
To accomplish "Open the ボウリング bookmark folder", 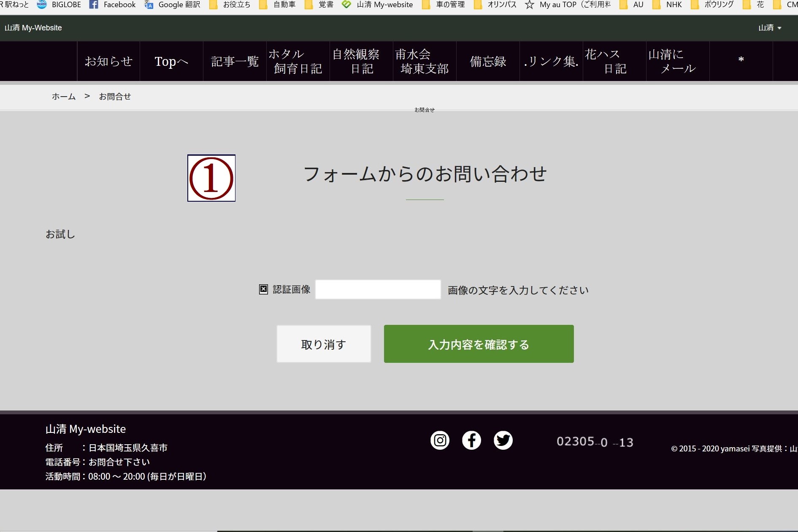I will pos(712,5).
